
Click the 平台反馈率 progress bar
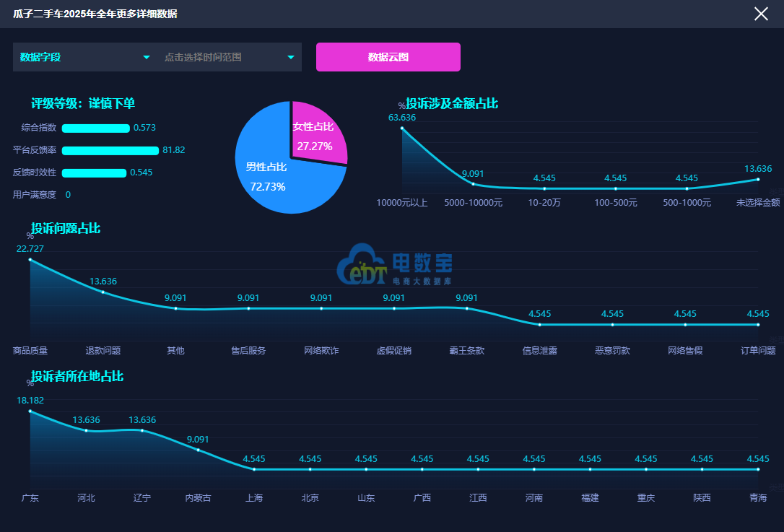[x=110, y=150]
